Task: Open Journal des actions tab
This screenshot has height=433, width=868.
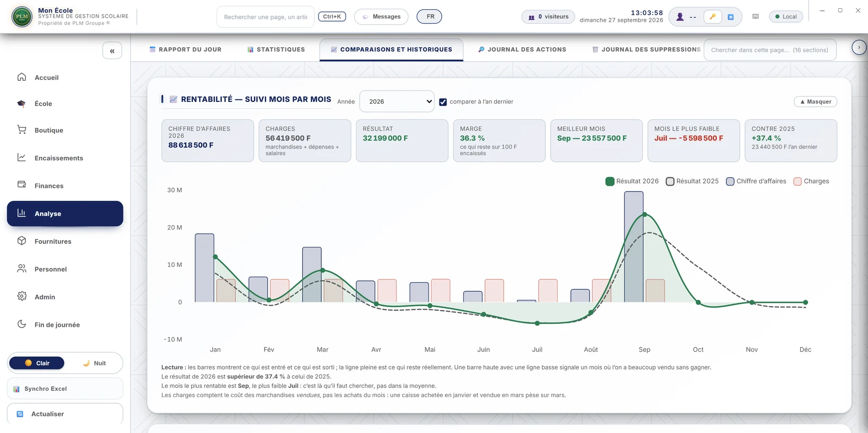Action: [522, 49]
